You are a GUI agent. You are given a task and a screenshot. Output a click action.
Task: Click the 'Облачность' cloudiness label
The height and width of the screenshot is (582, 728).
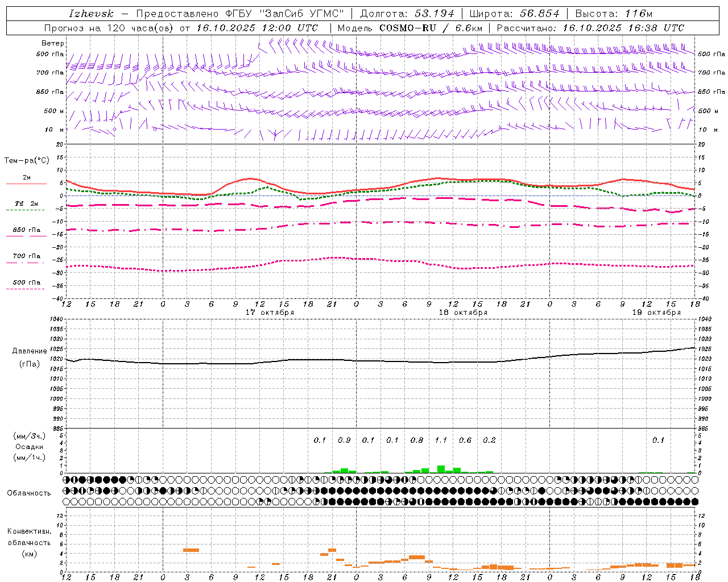(x=29, y=493)
